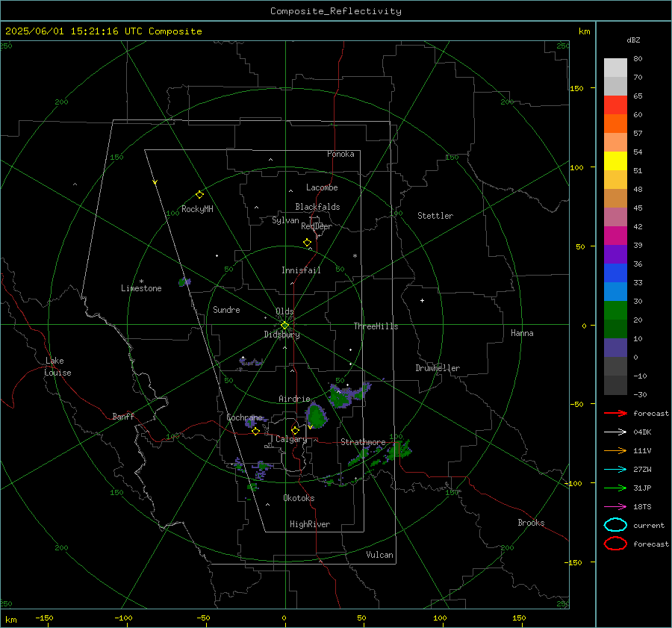This screenshot has height=628, width=672.
Task: Click the Okotoks town label
Action: pos(299,498)
